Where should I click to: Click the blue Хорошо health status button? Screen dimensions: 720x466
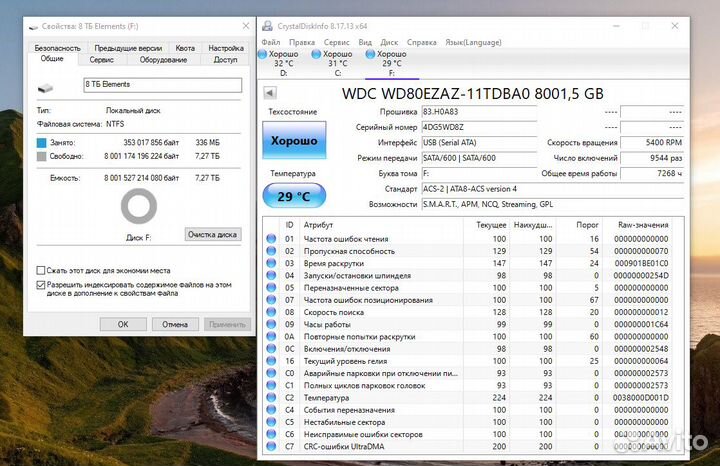coord(294,140)
